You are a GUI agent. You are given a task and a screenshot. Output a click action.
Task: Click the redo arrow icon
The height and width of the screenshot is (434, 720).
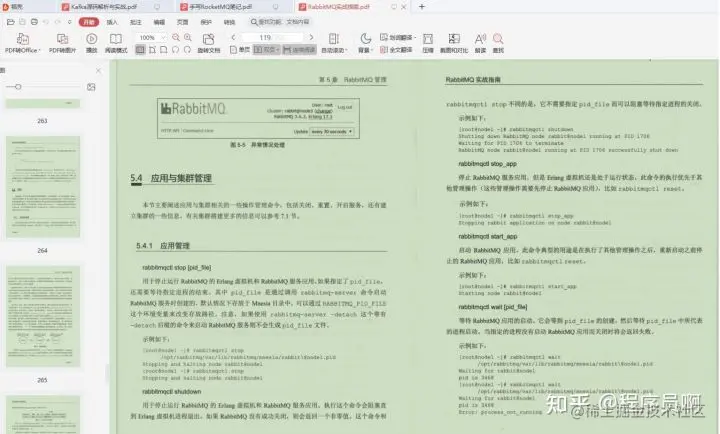tap(57, 22)
